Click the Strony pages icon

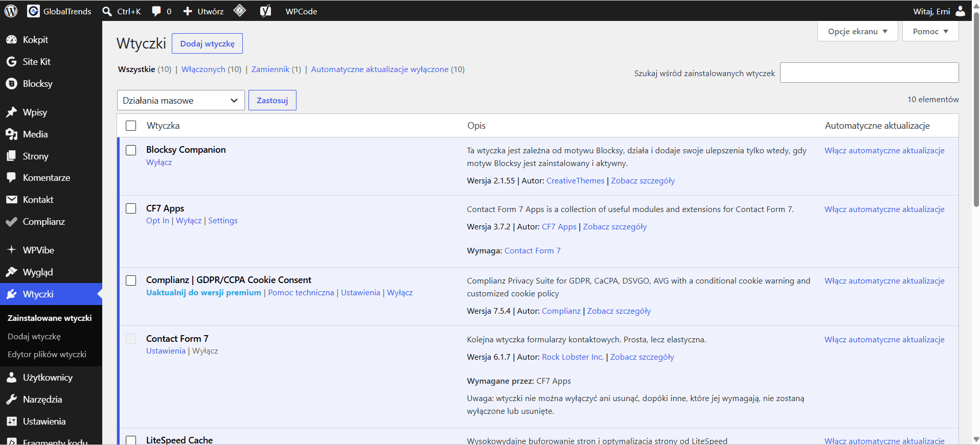(11, 156)
